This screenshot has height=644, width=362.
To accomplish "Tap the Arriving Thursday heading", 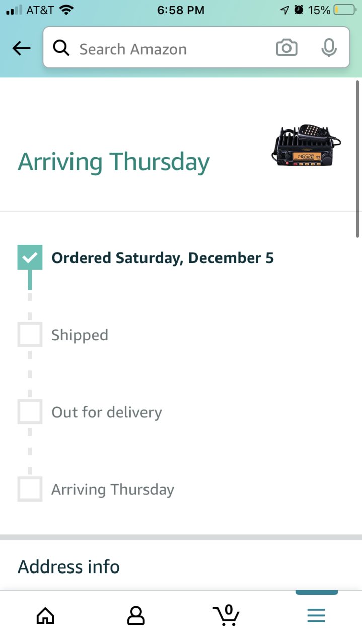I will 114,162.
